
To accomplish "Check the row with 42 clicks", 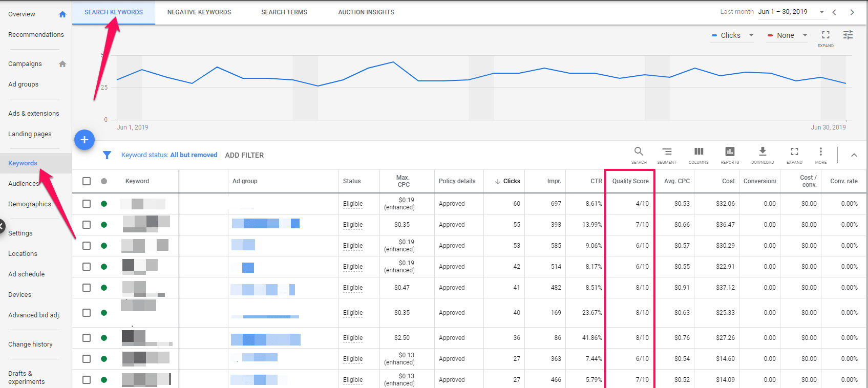I will pyautogui.click(x=87, y=267).
